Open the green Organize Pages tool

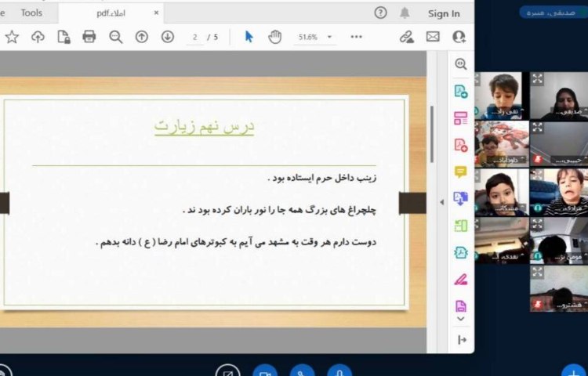461,226
